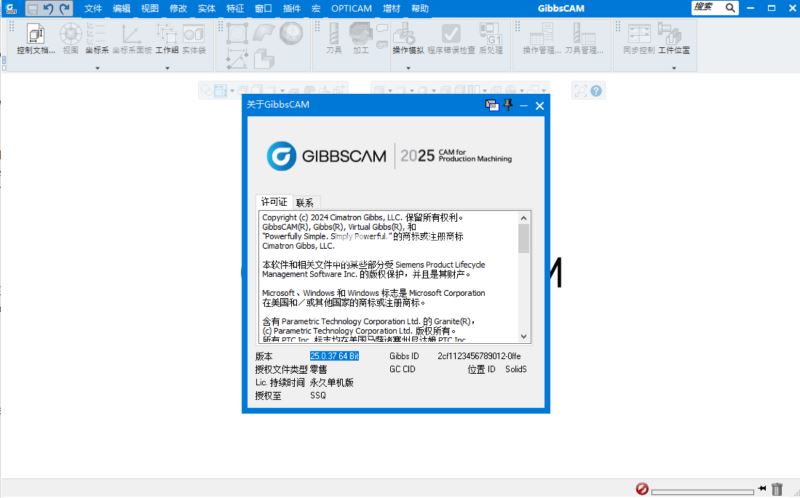The width and height of the screenshot is (800, 498).
Task: Run the 程序错误检查 program error check
Action: coord(451,38)
